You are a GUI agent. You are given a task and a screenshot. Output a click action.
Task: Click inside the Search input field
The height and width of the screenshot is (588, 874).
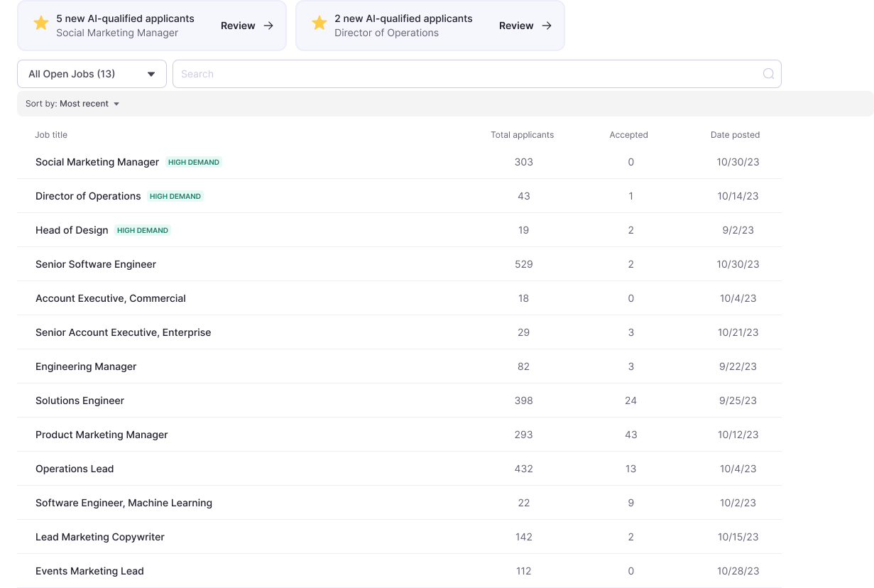[x=426, y=74]
